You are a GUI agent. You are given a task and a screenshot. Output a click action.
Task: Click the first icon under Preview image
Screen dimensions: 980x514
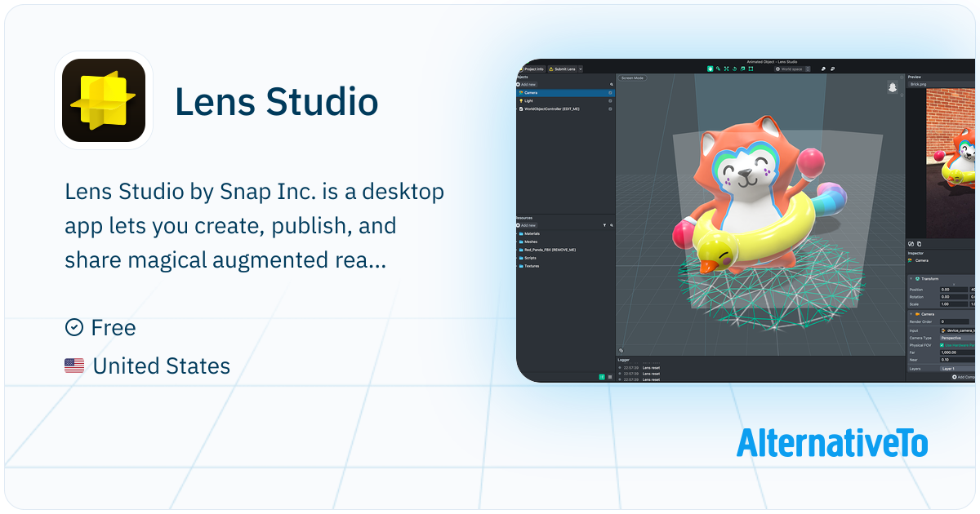click(x=911, y=244)
